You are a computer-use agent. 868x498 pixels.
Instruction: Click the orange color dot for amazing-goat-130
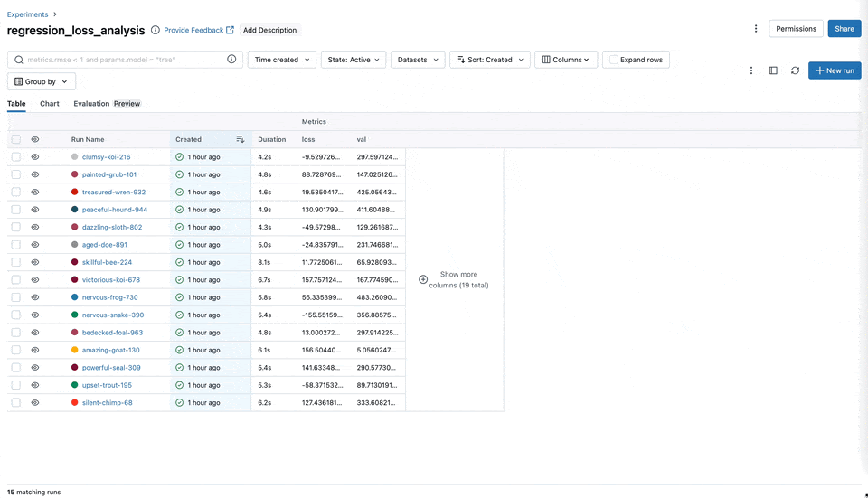(74, 350)
